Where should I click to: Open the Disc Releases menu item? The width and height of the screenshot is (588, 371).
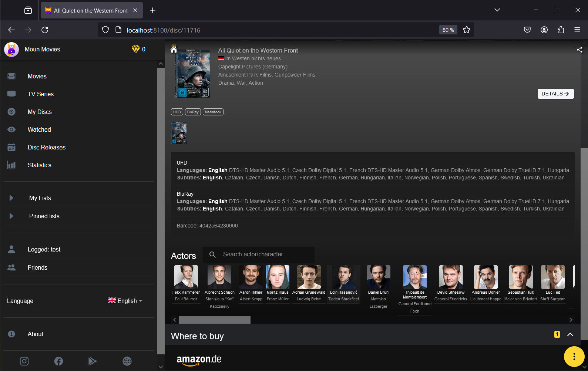click(x=47, y=147)
